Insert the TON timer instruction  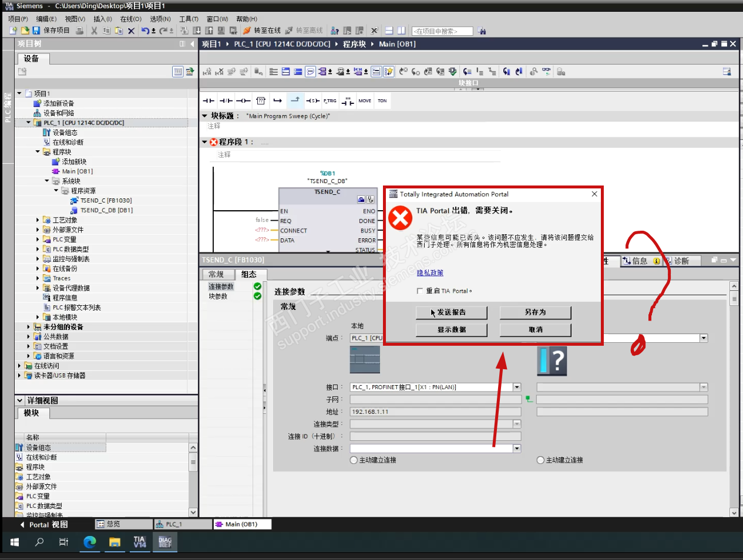pos(382,101)
